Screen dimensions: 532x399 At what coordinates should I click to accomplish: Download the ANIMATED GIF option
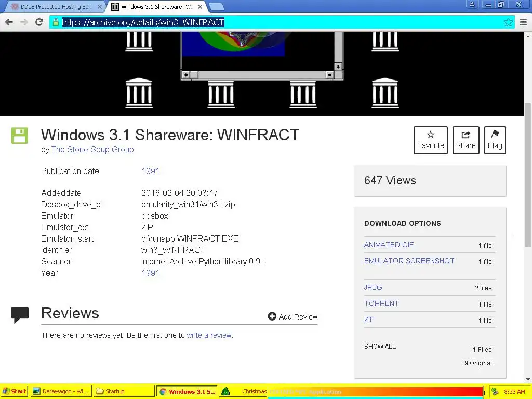[389, 245]
